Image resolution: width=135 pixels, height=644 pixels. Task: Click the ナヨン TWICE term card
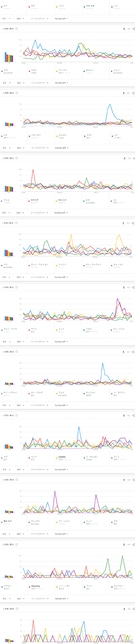tap(41, 71)
